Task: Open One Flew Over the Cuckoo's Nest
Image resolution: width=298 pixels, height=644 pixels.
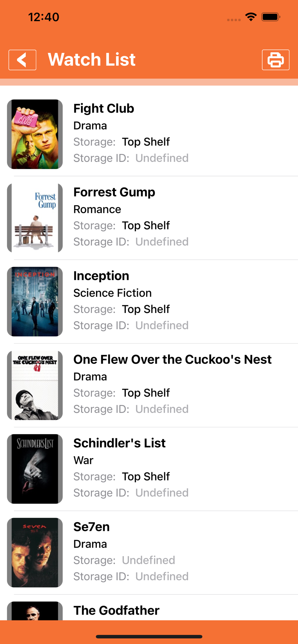Action: 172,360
